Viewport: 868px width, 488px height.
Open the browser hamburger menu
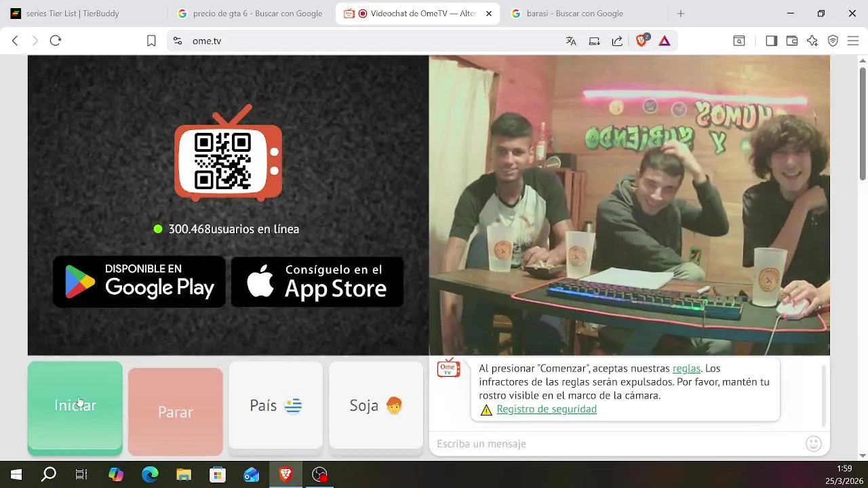(x=853, y=41)
